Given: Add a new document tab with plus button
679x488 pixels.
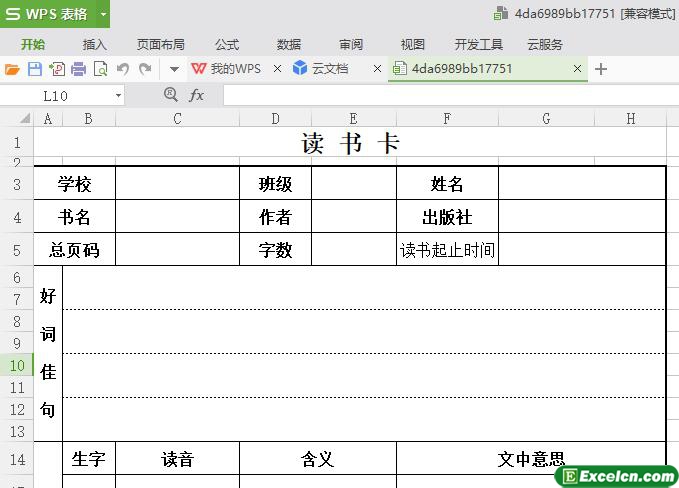Looking at the screenshot, I should pyautogui.click(x=601, y=69).
